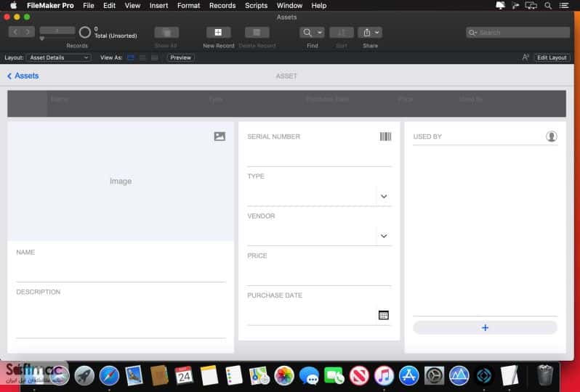Open Calendar from the Dock
The width and height of the screenshot is (580, 392).
pyautogui.click(x=184, y=376)
